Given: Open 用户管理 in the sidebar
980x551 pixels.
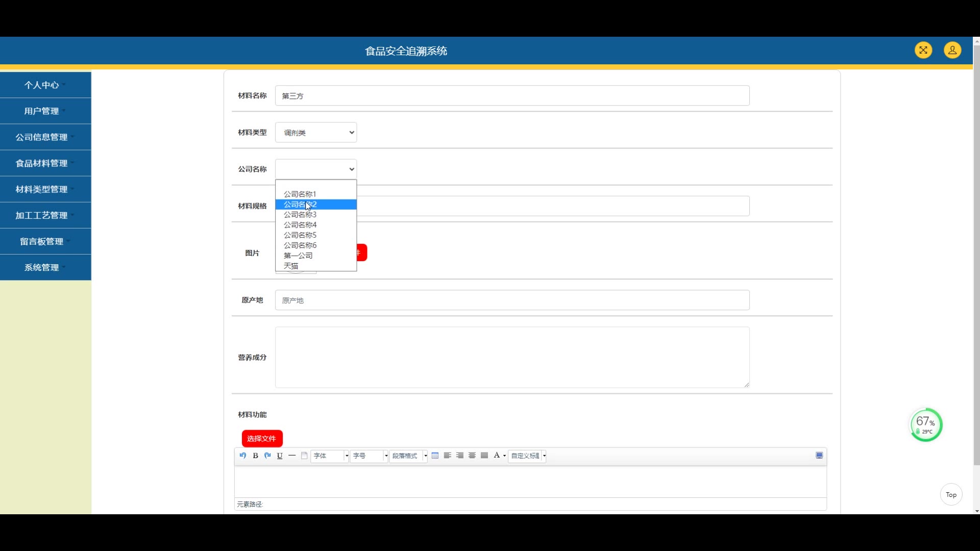Looking at the screenshot, I should click(45, 111).
